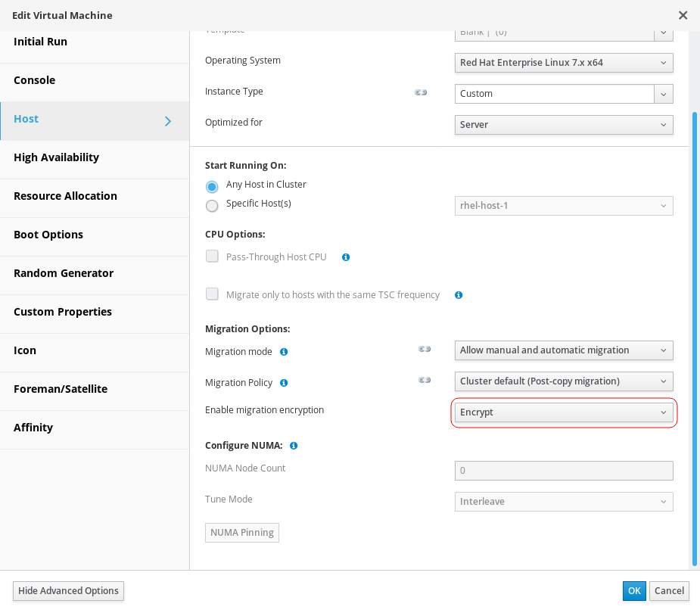Toggle the Pass-Through Host CPU checkbox

(x=212, y=257)
